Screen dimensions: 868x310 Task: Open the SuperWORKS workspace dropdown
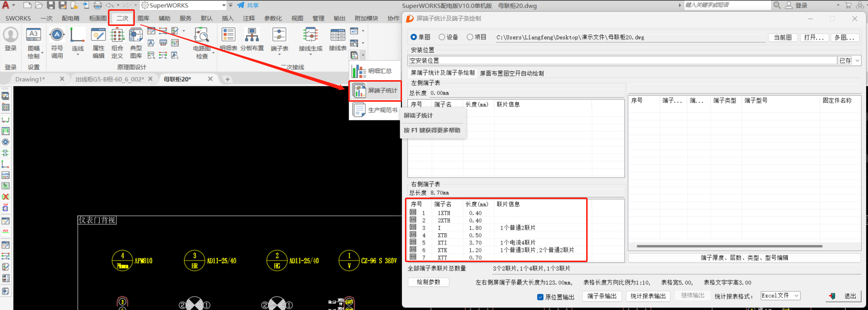pyautogui.click(x=224, y=5)
